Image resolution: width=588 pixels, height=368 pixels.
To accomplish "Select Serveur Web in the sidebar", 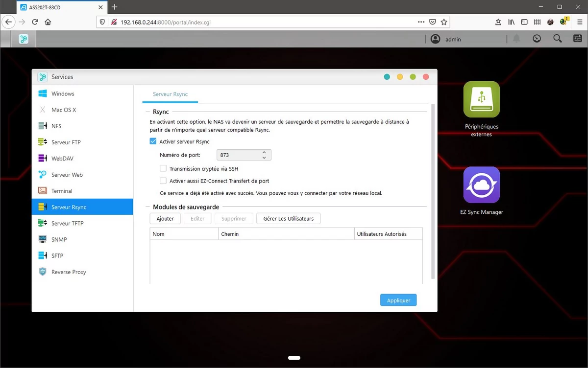I will [x=82, y=174].
